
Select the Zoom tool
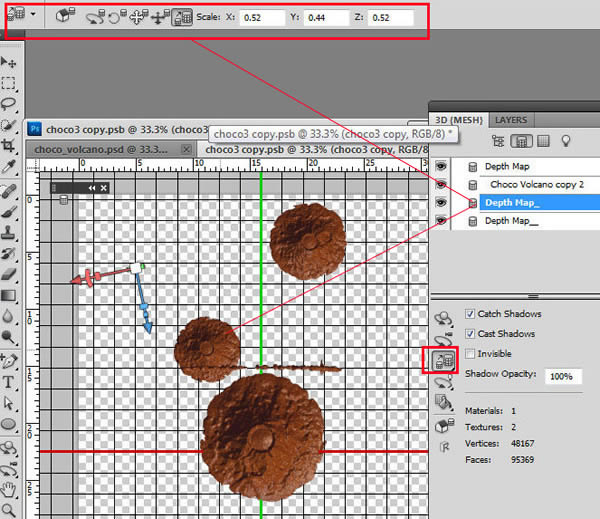pos(9,510)
